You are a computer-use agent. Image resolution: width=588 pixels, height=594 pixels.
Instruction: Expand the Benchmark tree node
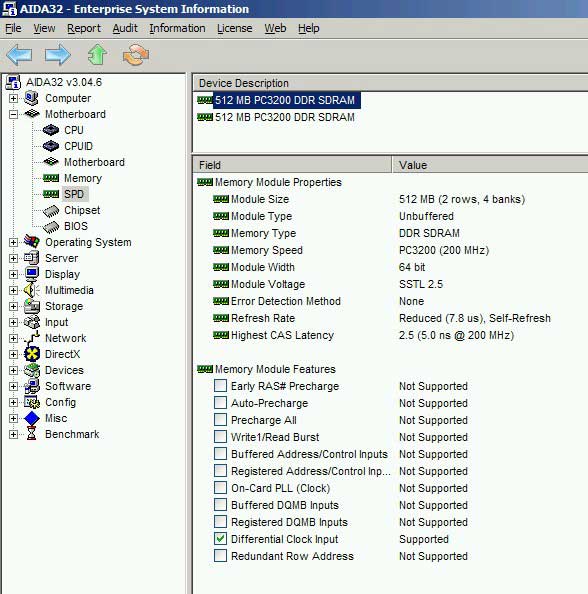13,434
